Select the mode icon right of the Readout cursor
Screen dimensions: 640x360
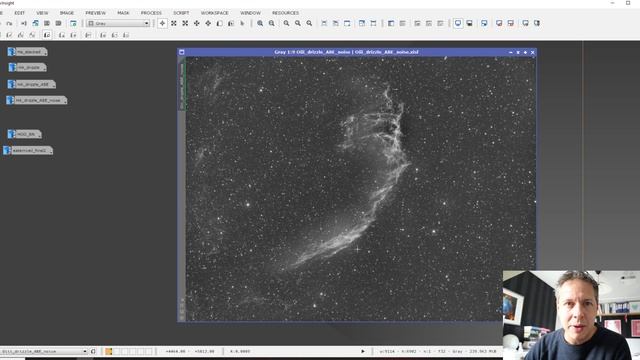point(174,24)
